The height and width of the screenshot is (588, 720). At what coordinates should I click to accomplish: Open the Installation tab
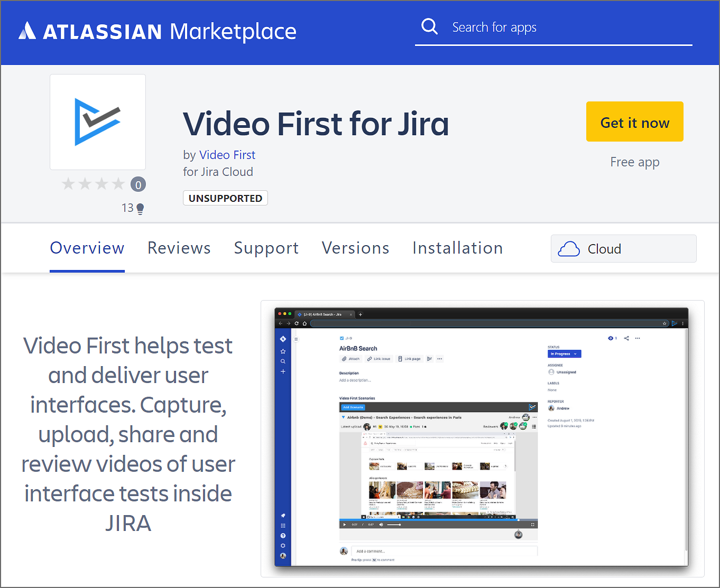pyautogui.click(x=457, y=248)
